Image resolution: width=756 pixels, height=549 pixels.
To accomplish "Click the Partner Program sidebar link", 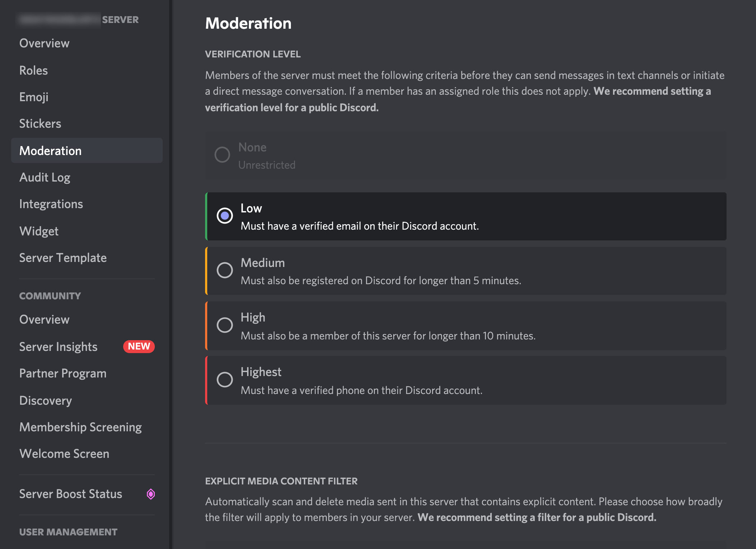I will tap(63, 373).
